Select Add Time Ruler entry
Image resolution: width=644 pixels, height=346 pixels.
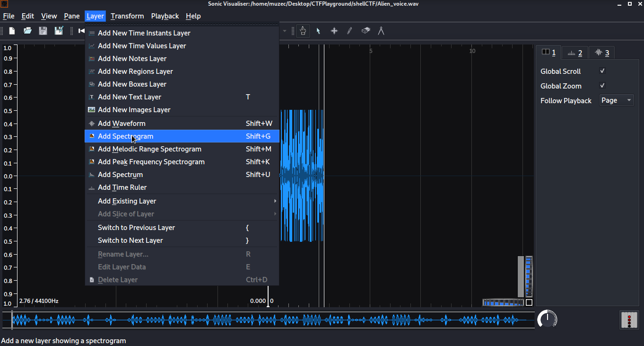coord(182,187)
